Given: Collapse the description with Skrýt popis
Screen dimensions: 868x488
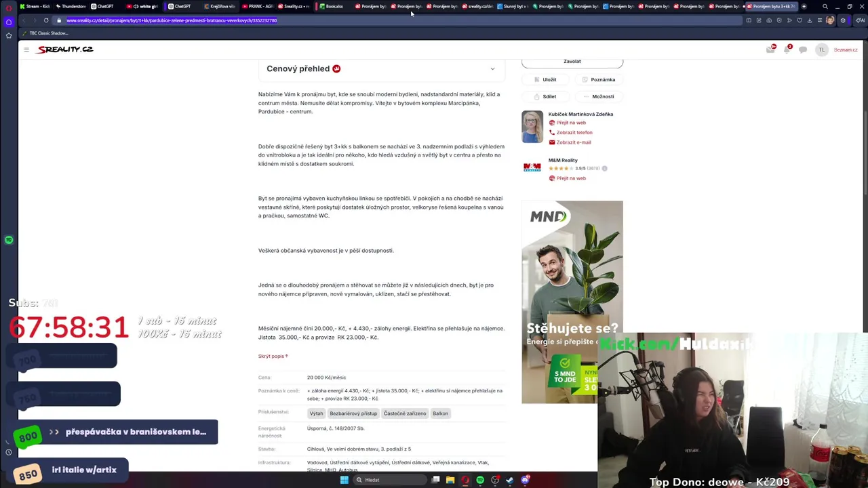Looking at the screenshot, I should [x=273, y=356].
